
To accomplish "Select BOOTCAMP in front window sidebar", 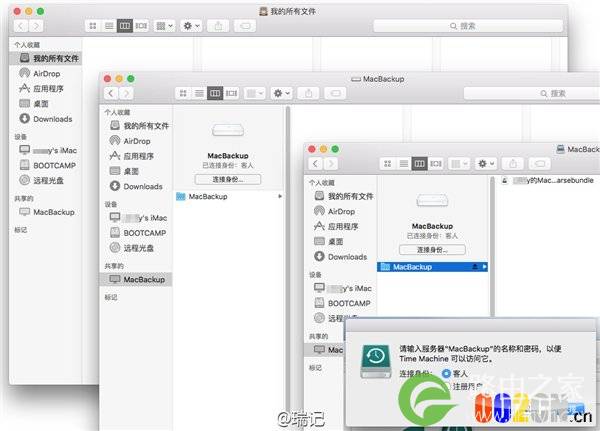I will pos(342,303).
